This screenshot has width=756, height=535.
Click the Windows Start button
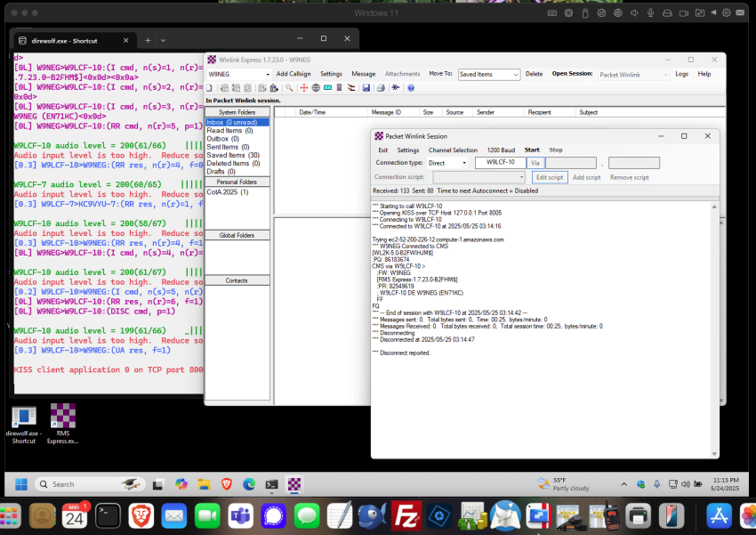pos(21,484)
